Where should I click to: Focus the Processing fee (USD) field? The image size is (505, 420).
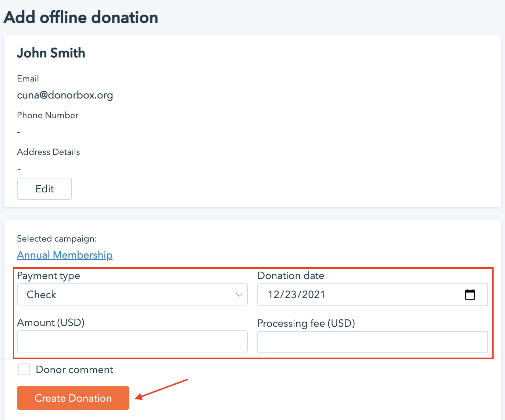[x=372, y=342]
